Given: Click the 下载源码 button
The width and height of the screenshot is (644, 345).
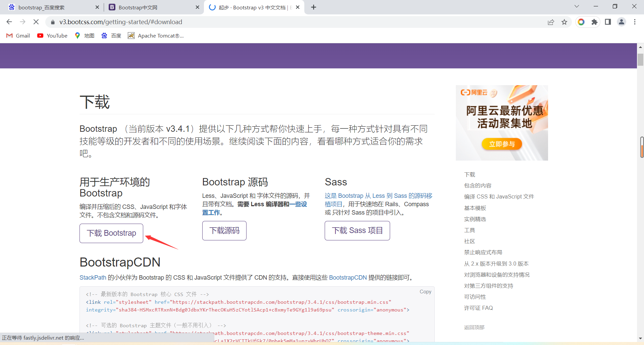Looking at the screenshot, I should click(x=224, y=230).
